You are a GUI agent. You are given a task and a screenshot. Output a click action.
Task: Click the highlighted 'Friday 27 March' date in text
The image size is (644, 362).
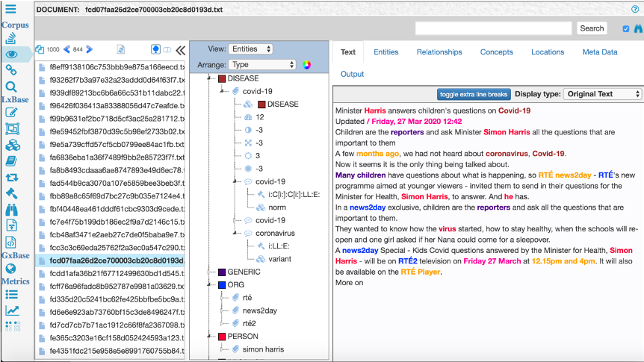pos(492,261)
